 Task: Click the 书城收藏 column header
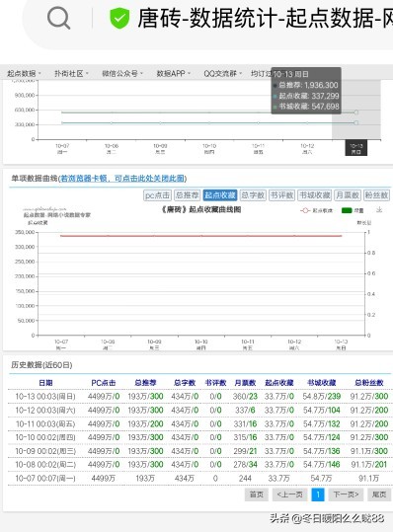coord(321,383)
